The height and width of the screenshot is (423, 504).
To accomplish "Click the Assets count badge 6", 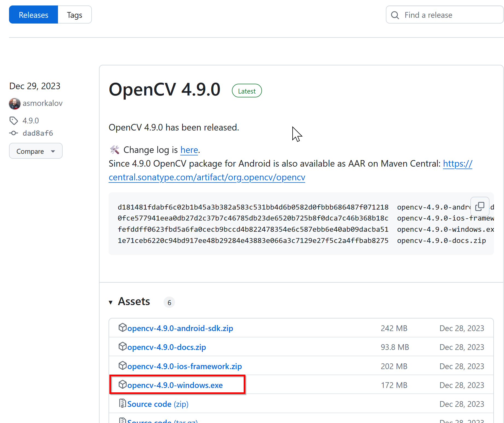I will (x=169, y=302).
